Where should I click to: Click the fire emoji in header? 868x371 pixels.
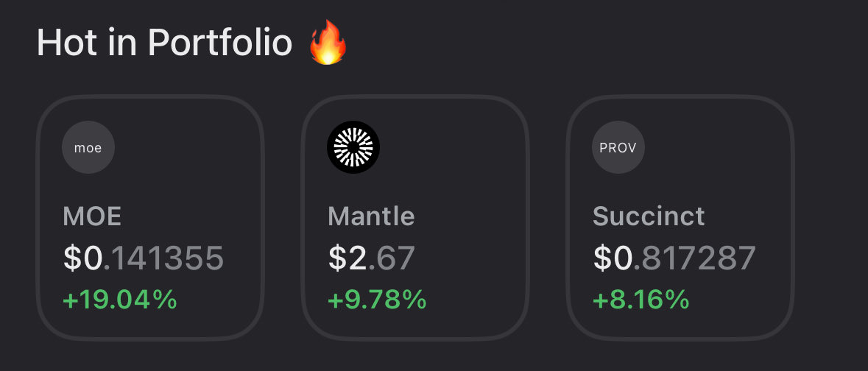(x=328, y=43)
